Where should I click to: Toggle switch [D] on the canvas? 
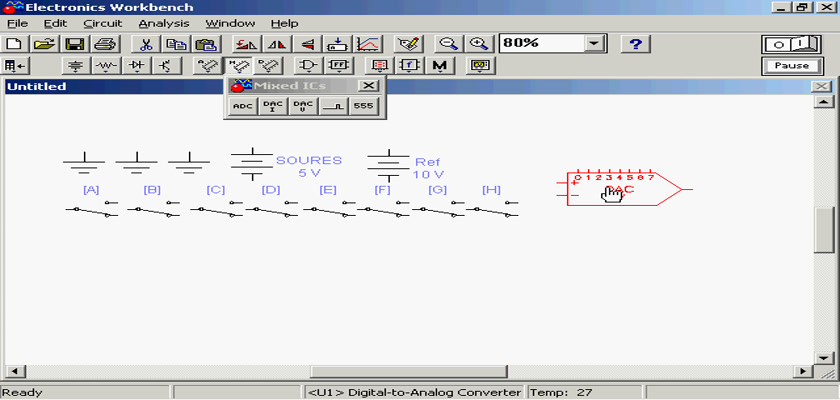click(272, 209)
